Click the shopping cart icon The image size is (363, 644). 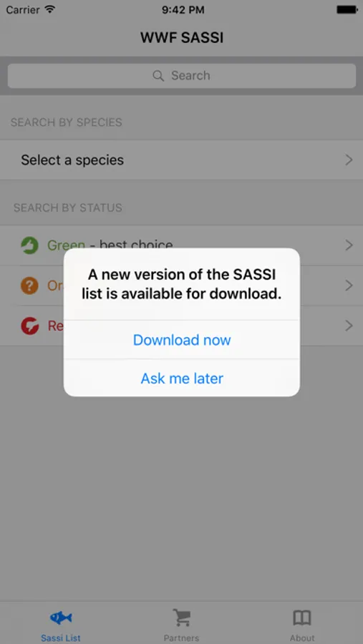coord(181,618)
